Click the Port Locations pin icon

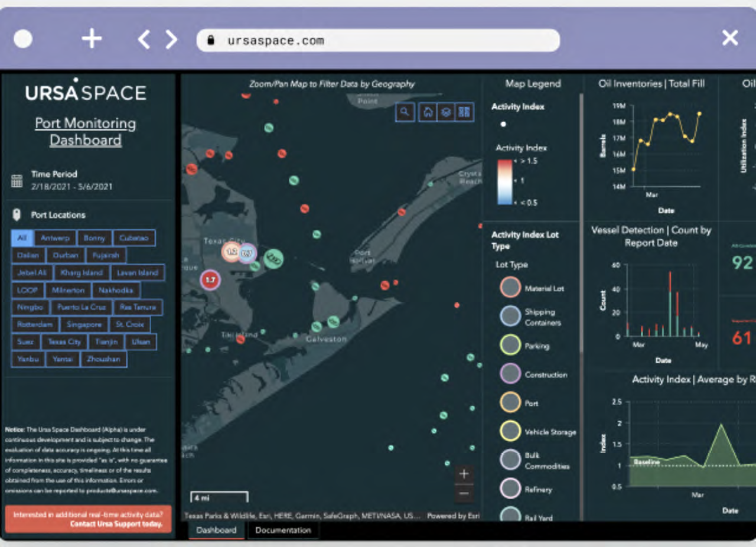[17, 214]
